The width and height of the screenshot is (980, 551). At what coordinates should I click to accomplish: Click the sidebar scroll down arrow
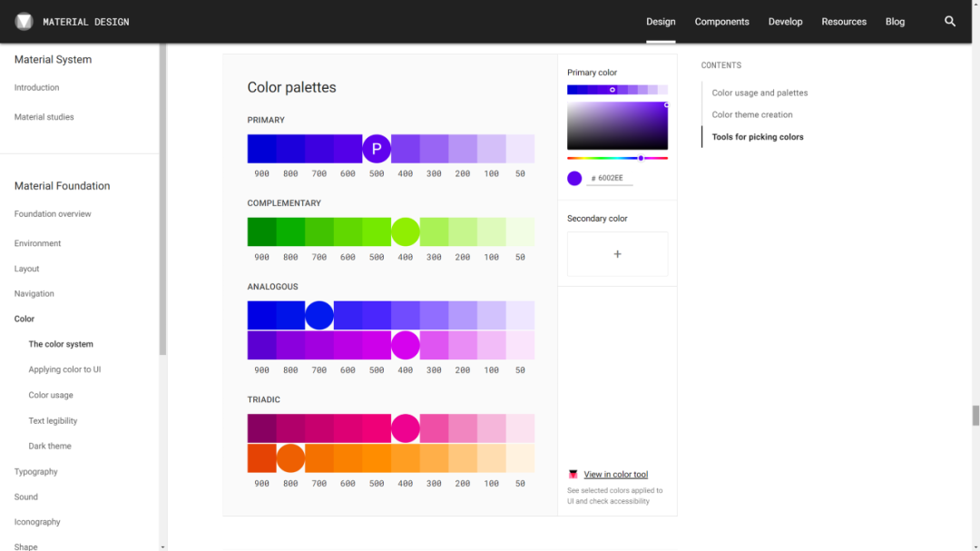coord(163,547)
